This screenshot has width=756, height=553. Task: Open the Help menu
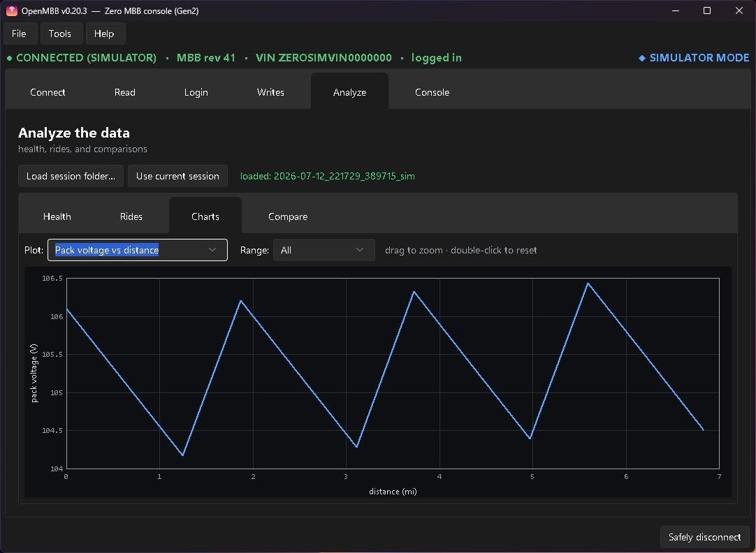coord(104,34)
